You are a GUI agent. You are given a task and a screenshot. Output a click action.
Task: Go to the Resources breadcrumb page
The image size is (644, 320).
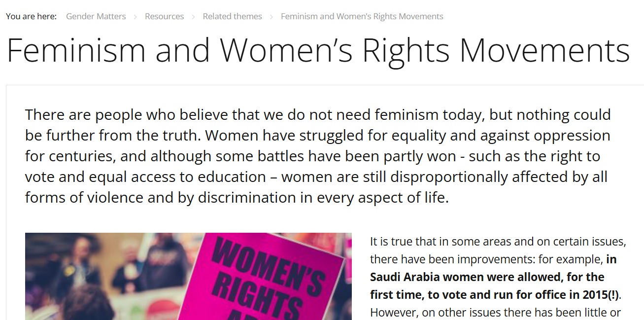[164, 16]
